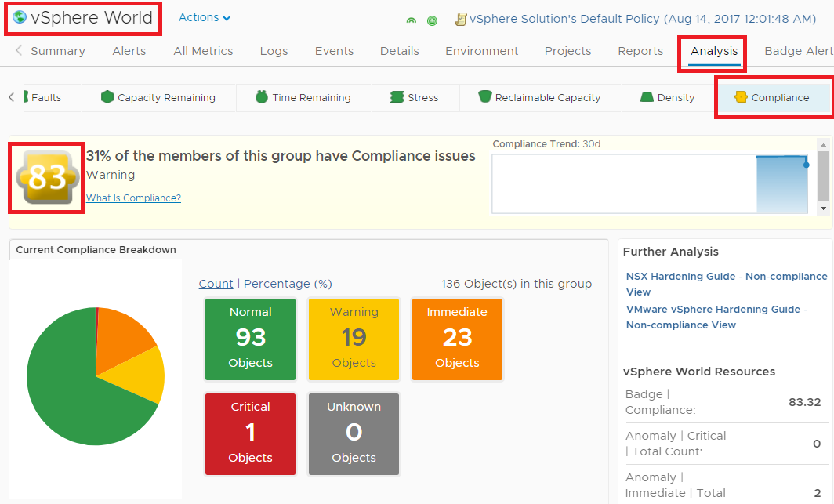Click the green circular collection status icon
Image resolution: width=834 pixels, height=504 pixels.
433,20
